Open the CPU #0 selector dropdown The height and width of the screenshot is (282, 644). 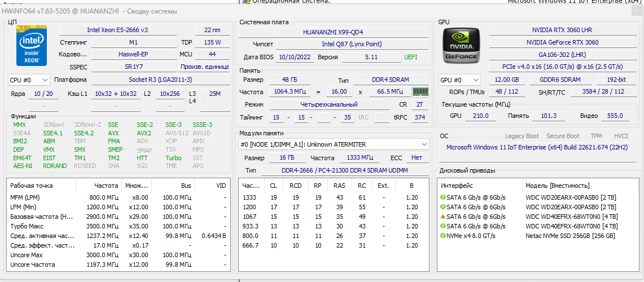pos(29,80)
